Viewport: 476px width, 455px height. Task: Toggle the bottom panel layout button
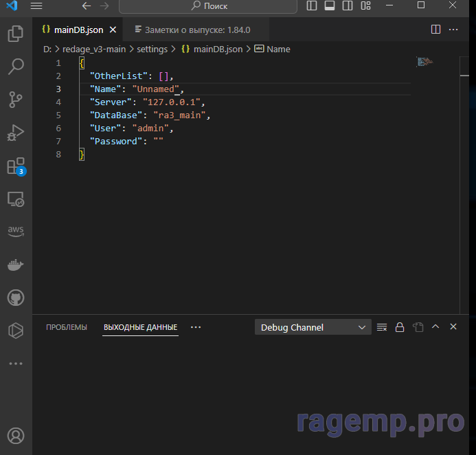(330, 6)
